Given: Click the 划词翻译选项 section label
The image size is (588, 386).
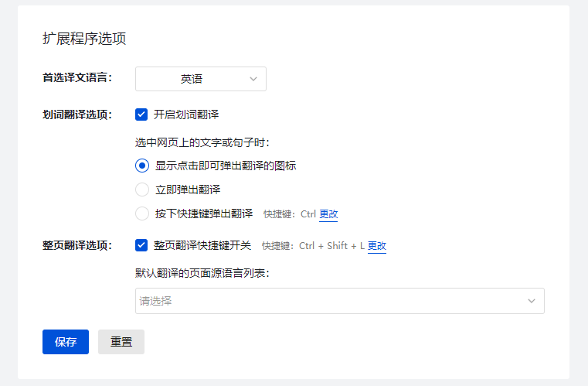Looking at the screenshot, I should (77, 114).
